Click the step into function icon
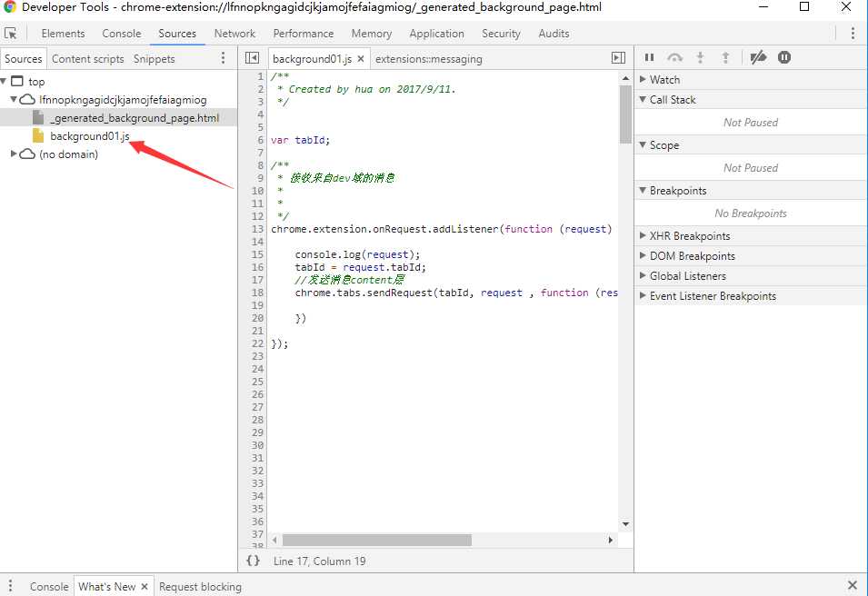Image resolution: width=868 pixels, height=596 pixels. [700, 57]
